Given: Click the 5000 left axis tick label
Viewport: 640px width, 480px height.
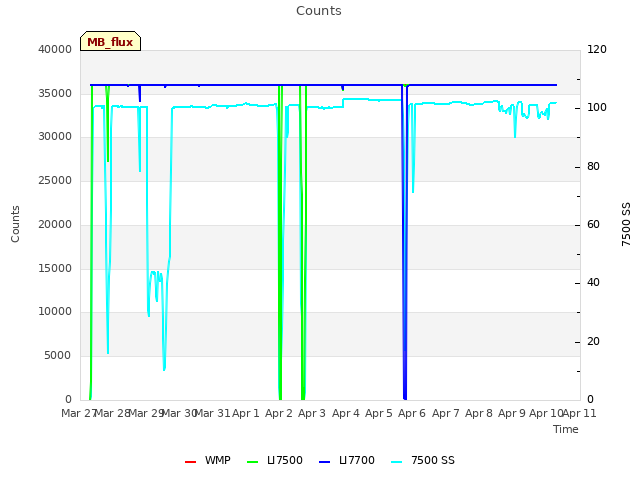Looking at the screenshot, I should [58, 356].
